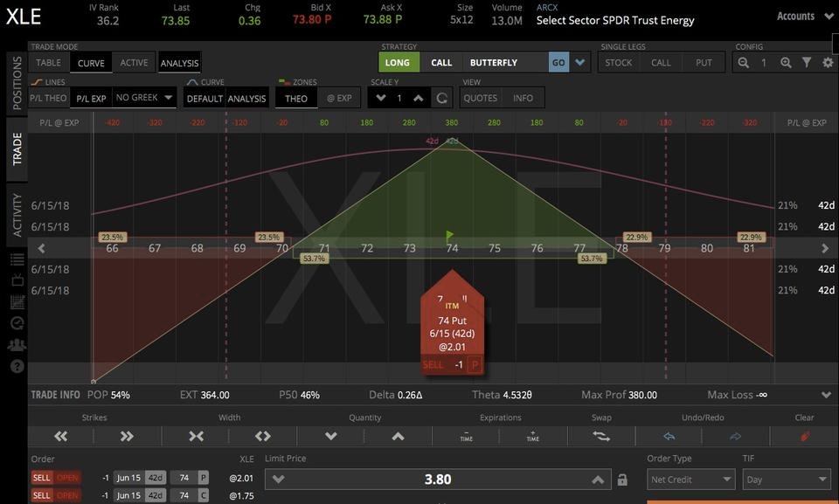The width and height of the screenshot is (839, 504).
Task: Click SELL on the 74 P order leg
Action: 42,478
